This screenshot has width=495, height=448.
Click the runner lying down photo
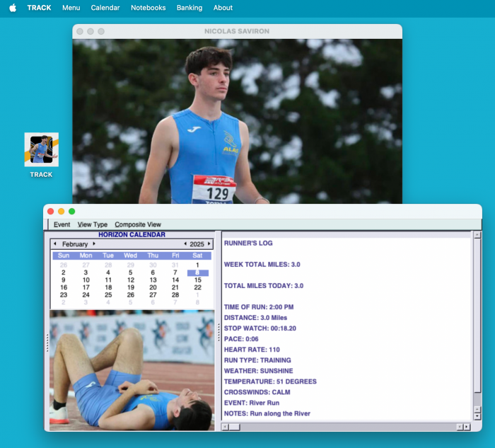pos(132,370)
